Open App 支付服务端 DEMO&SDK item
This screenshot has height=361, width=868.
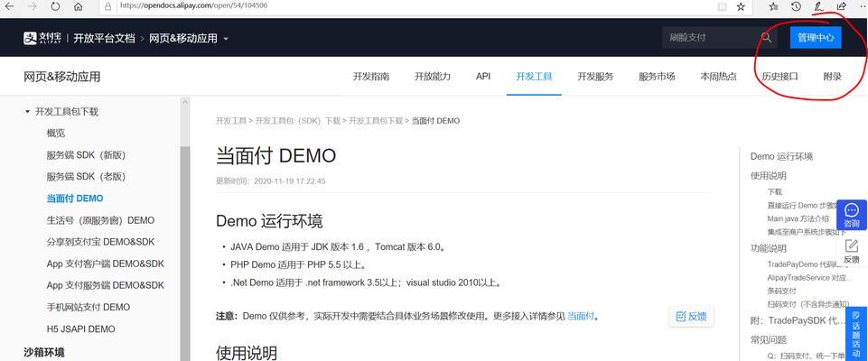click(105, 285)
